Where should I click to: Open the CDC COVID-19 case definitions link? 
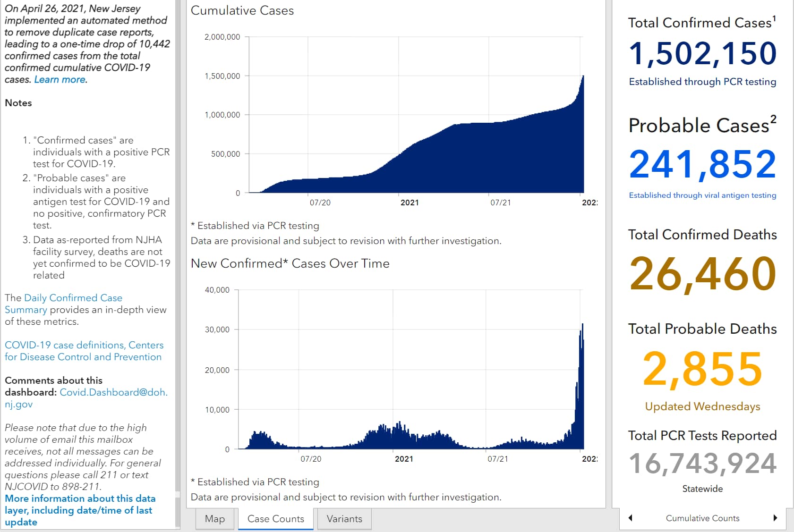pyautogui.click(x=84, y=351)
